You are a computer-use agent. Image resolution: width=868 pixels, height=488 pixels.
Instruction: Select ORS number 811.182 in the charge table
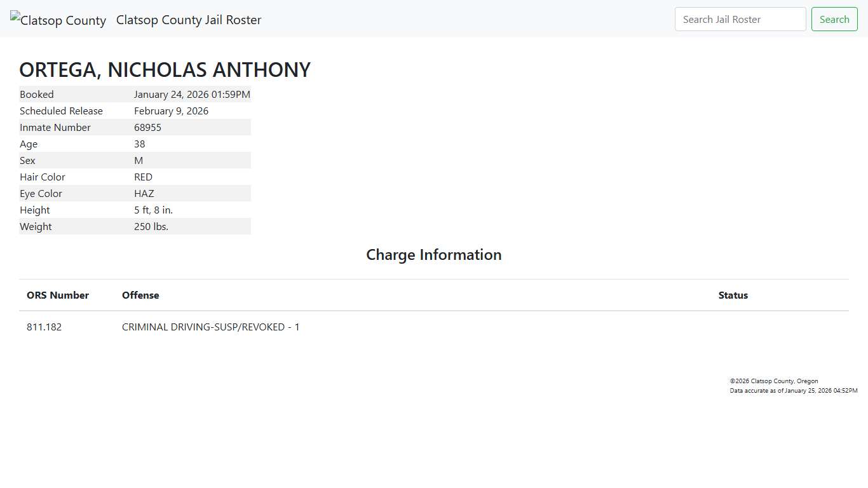[44, 327]
